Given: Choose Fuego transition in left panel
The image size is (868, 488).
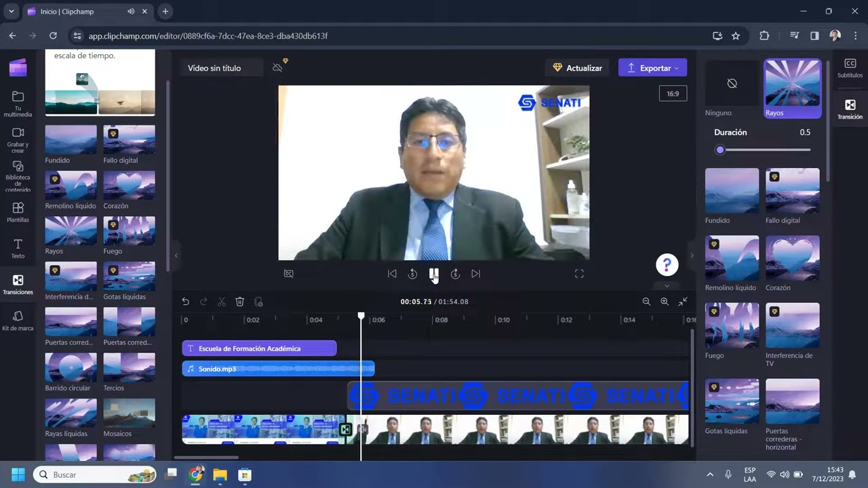Looking at the screenshot, I should coord(129,235).
